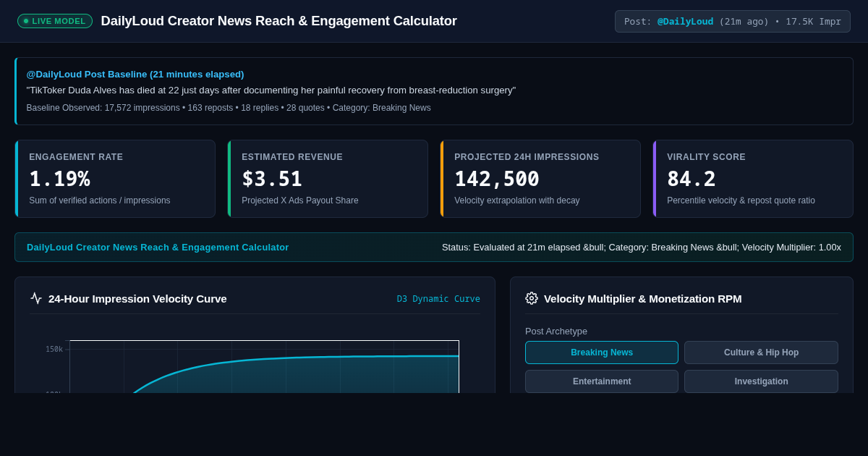Click the LIVE MODEL status badge
The height and width of the screenshot is (456, 868).
pos(55,21)
